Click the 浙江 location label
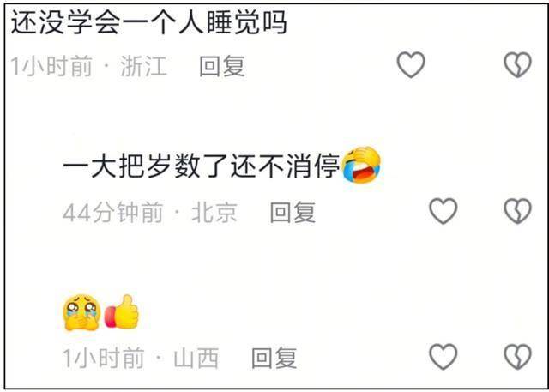 coord(143,66)
